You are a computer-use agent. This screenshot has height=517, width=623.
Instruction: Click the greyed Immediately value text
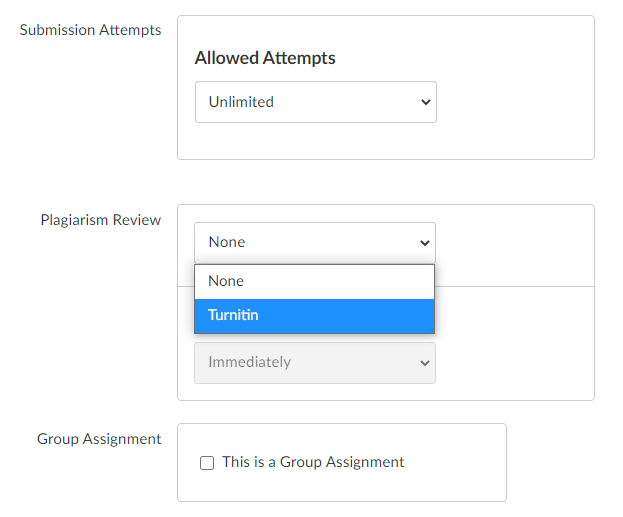(250, 362)
